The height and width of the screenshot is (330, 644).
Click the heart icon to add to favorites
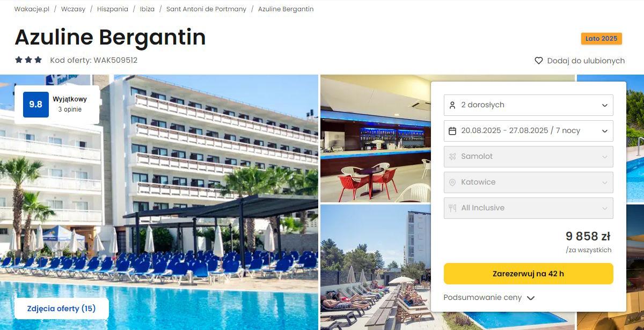[539, 61]
